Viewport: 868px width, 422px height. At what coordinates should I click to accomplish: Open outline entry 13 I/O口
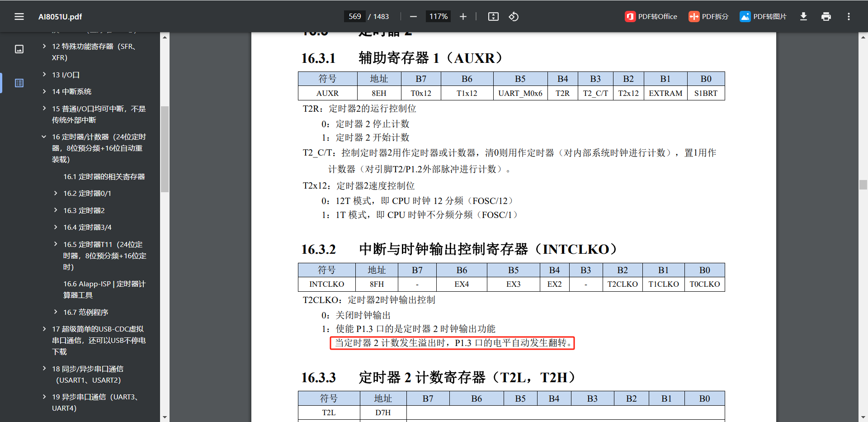click(66, 75)
